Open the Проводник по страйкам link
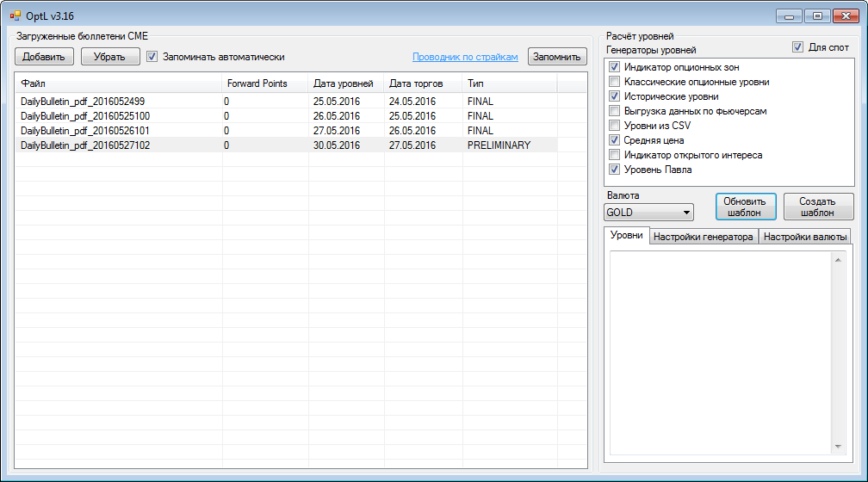The height and width of the screenshot is (482, 868). tap(465, 57)
